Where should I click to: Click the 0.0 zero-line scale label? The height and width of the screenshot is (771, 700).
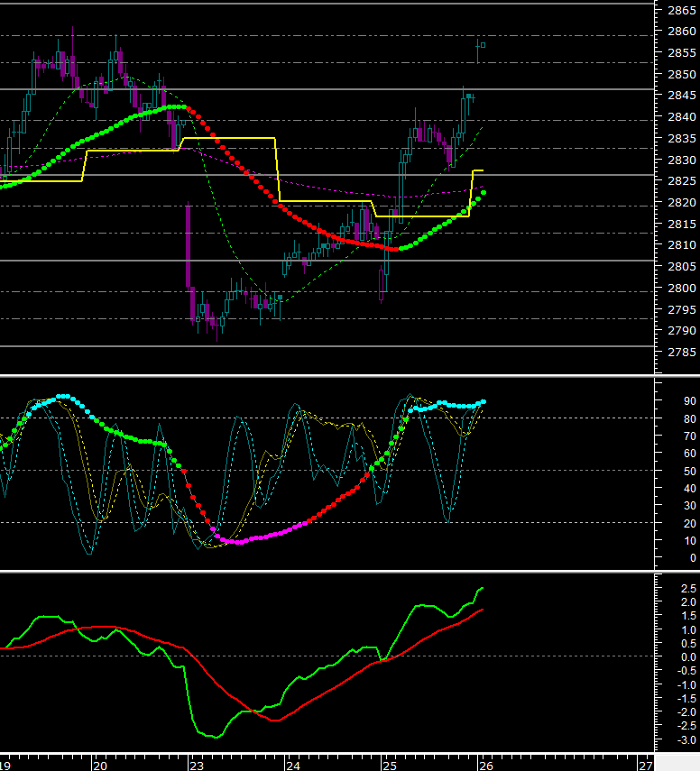688,656
